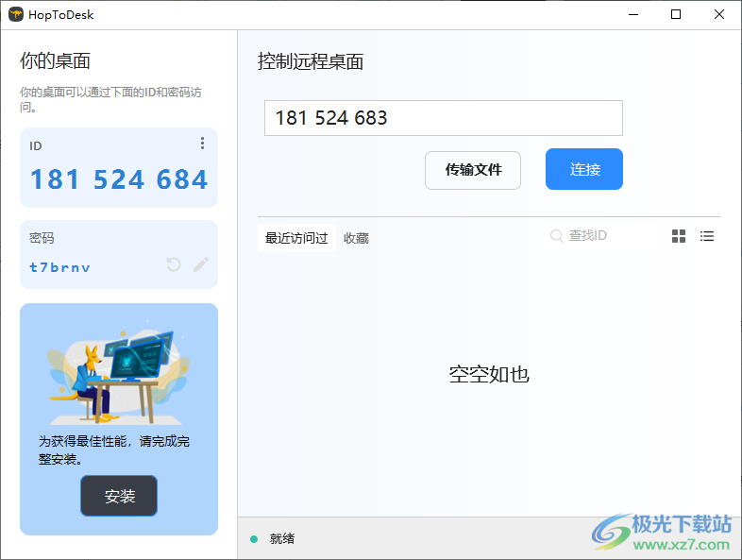
Task: Click the HopToDesk logo in the title bar
Action: pyautogui.click(x=16, y=15)
